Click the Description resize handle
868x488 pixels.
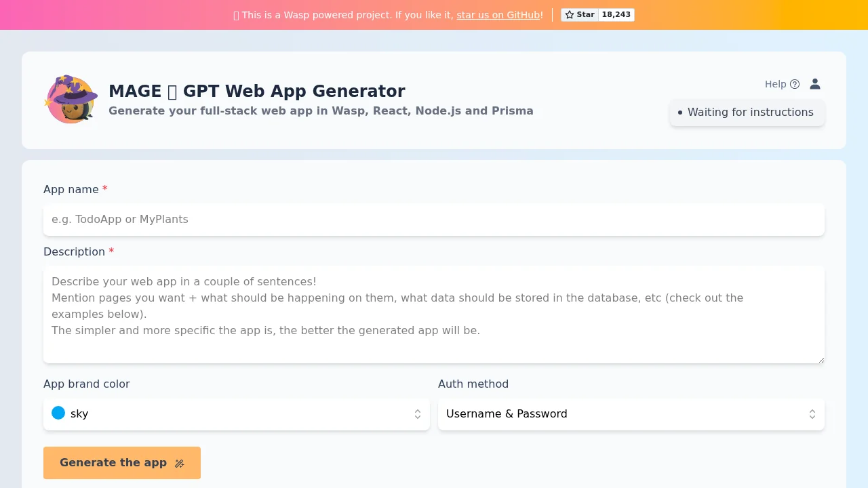(x=821, y=359)
